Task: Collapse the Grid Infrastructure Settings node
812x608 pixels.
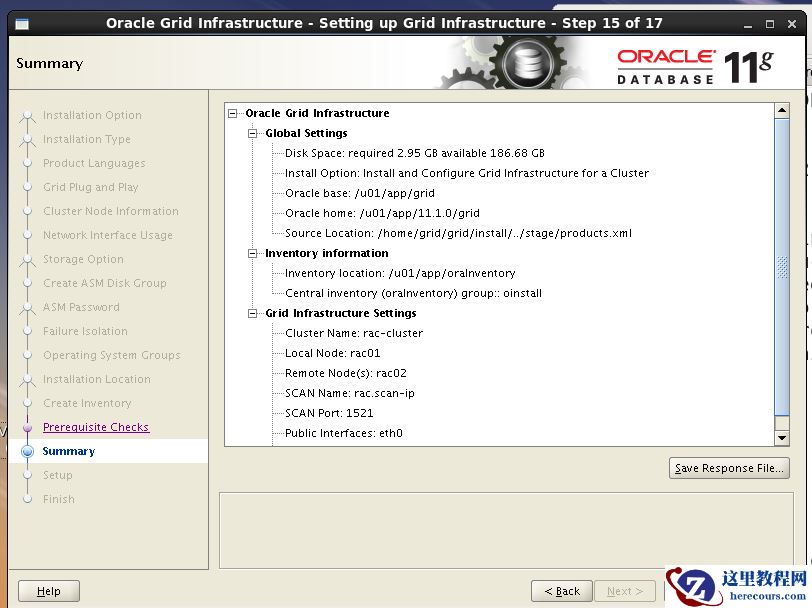Action: pyautogui.click(x=252, y=313)
